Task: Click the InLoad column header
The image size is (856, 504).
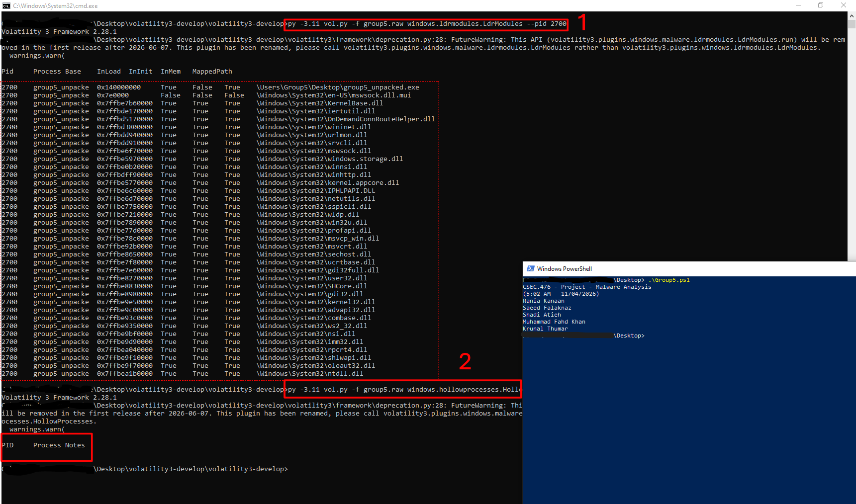Action: point(109,72)
